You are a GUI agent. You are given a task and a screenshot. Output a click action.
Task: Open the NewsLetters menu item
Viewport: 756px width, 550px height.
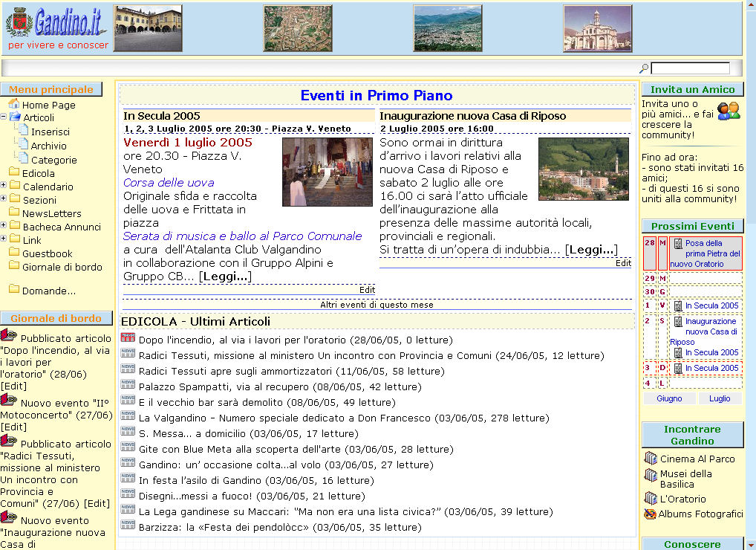pos(52,213)
